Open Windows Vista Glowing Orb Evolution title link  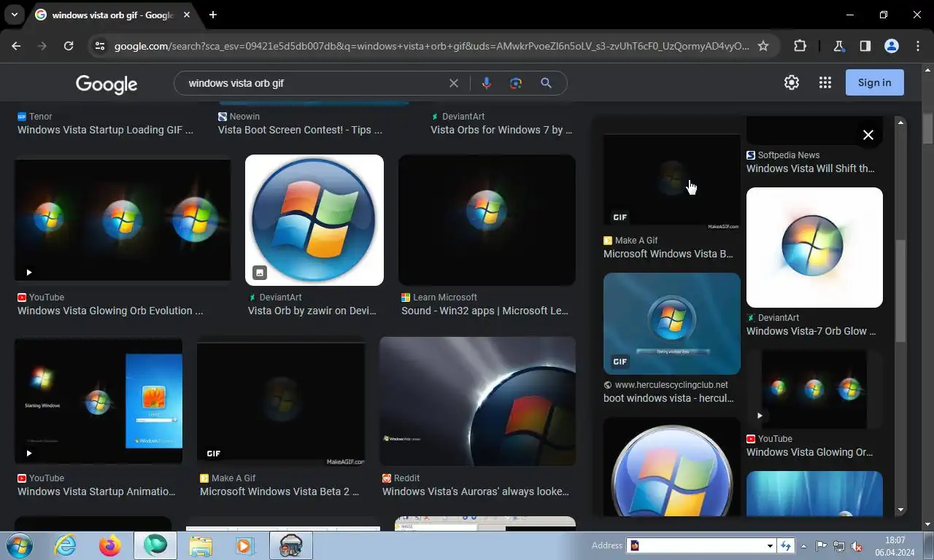point(110,311)
